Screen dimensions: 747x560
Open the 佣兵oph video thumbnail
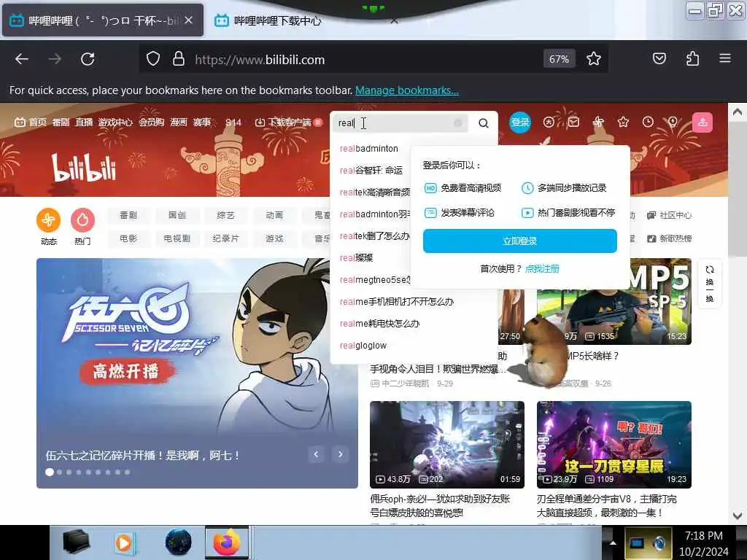tap(447, 445)
